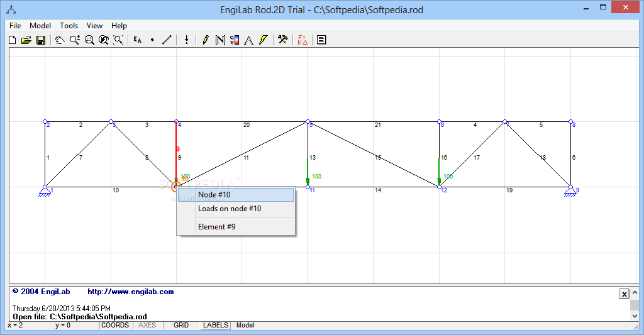The height and width of the screenshot is (335, 644).
Task: Click element label 13 on the vertical member
Action: click(313, 157)
